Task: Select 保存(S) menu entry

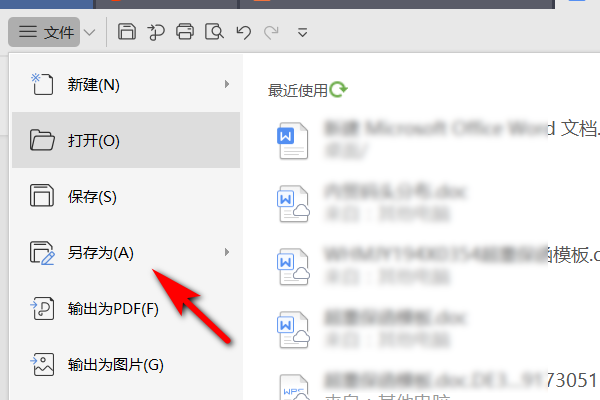Action: click(x=126, y=196)
